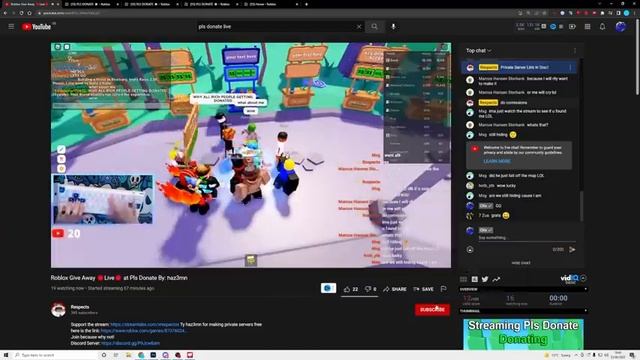Click the blue extension badge left of likes
The image size is (640, 360).
328,288
